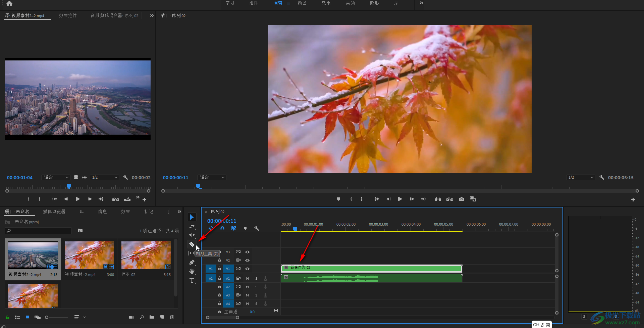Select the Slip tool
The image size is (644, 328).
click(192, 253)
